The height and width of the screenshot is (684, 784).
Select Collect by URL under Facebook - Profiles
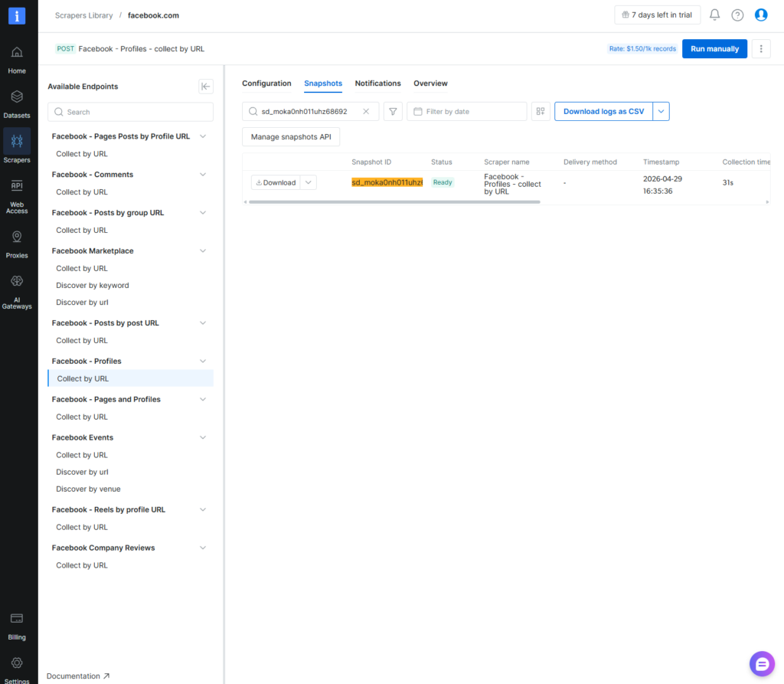(x=130, y=378)
